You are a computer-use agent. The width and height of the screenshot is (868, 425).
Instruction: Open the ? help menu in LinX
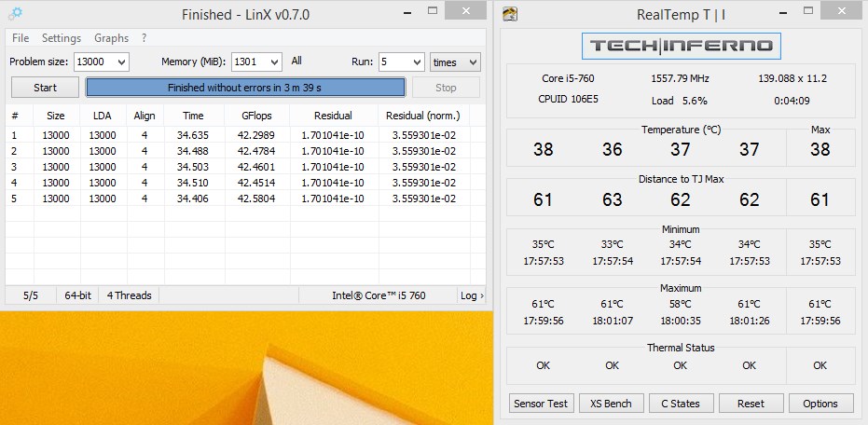[144, 38]
